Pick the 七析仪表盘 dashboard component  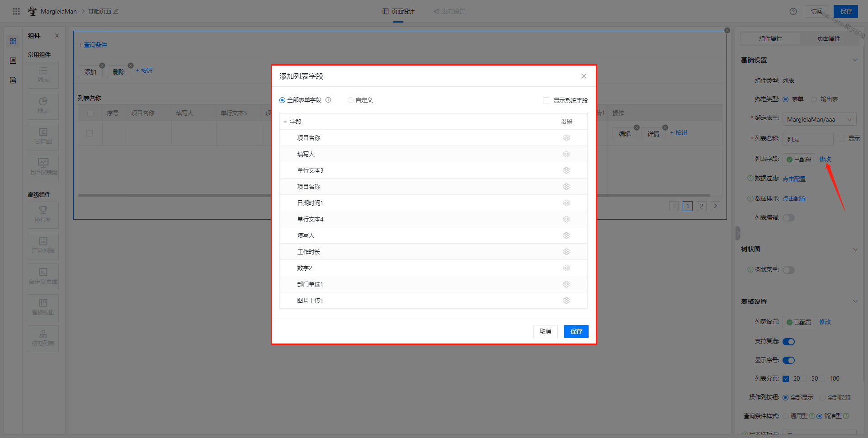43,167
